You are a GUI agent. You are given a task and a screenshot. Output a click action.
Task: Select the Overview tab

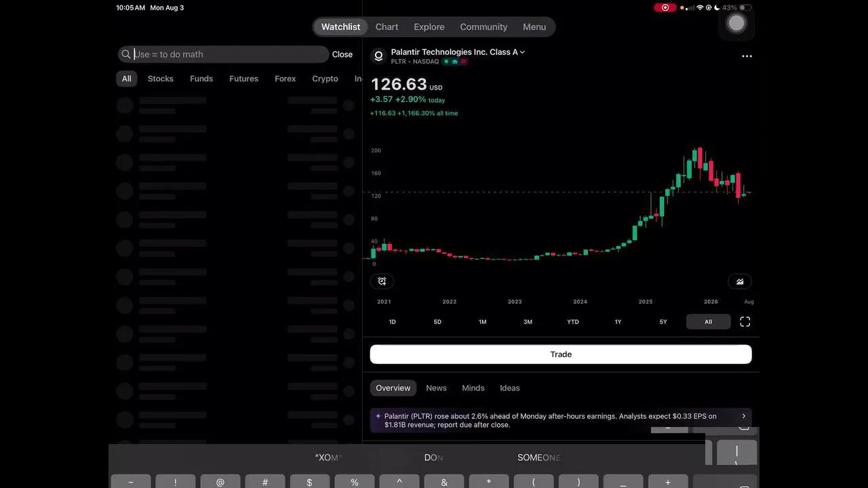pyautogui.click(x=393, y=388)
